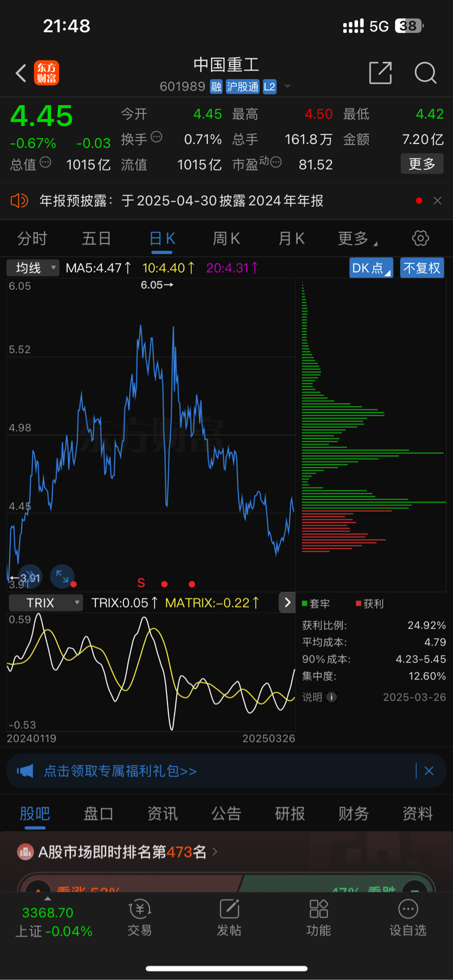Tap the TRIX indicator sub-chart

[x=151, y=672]
